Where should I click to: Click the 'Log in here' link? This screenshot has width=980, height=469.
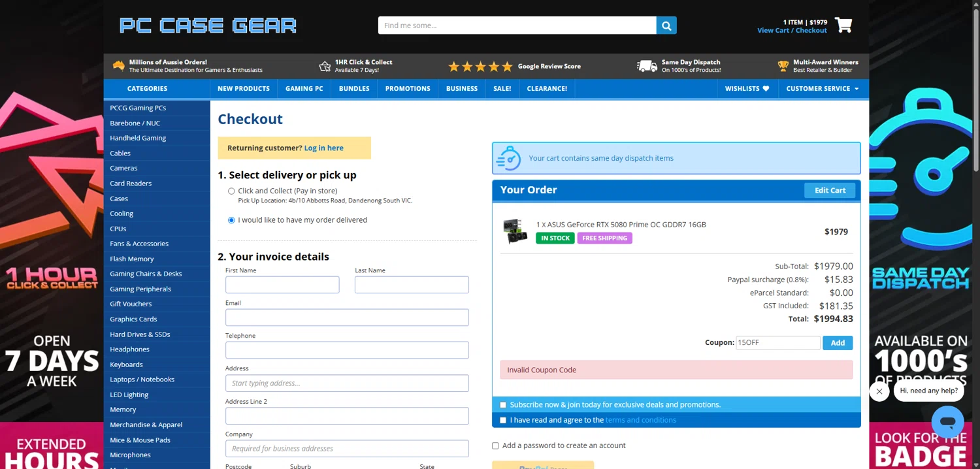tap(324, 148)
